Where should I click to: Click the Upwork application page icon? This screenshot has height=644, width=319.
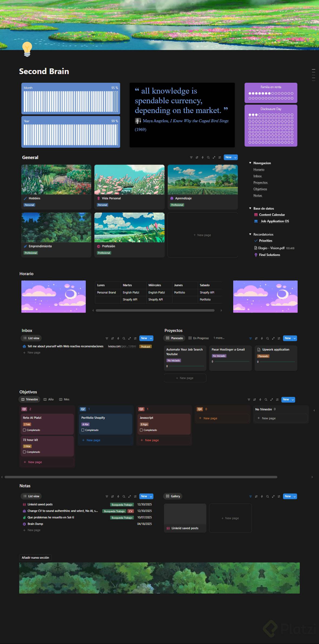(259, 350)
